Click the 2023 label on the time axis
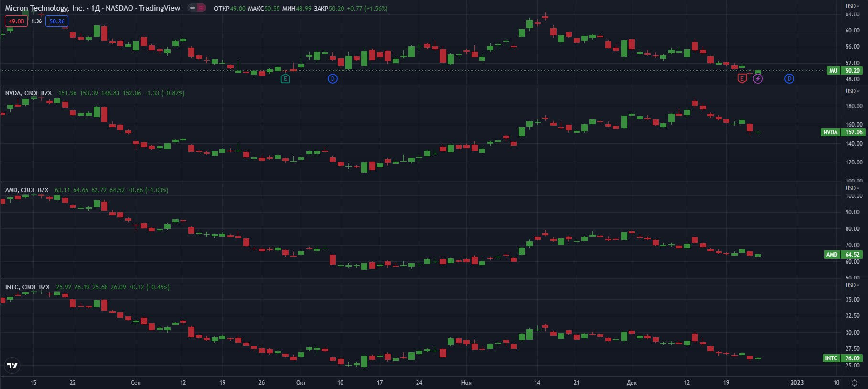This screenshot has height=389, width=868. click(x=797, y=382)
